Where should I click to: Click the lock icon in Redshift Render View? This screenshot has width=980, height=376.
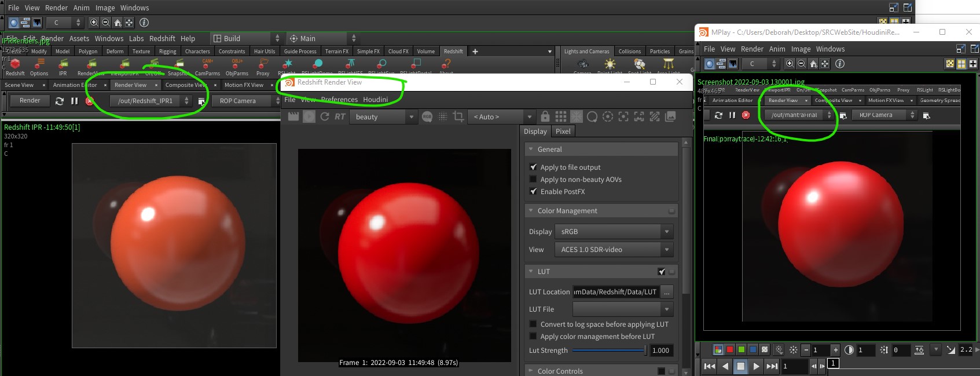coord(545,116)
